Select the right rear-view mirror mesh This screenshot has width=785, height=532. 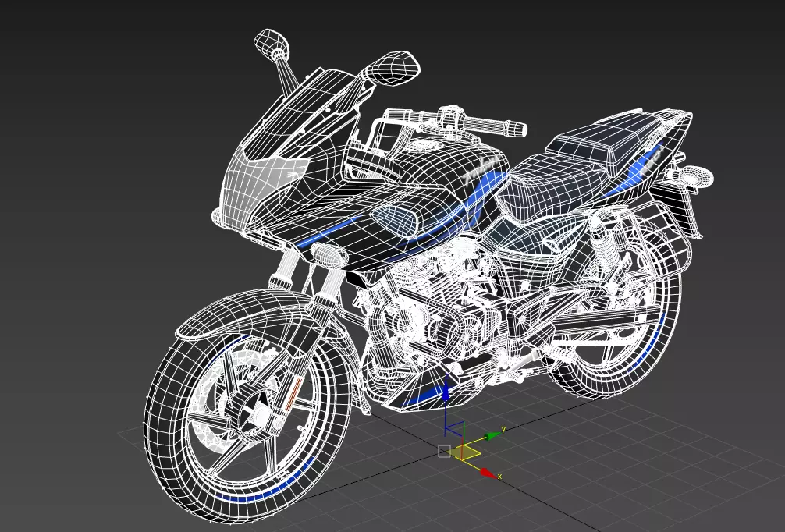click(392, 67)
